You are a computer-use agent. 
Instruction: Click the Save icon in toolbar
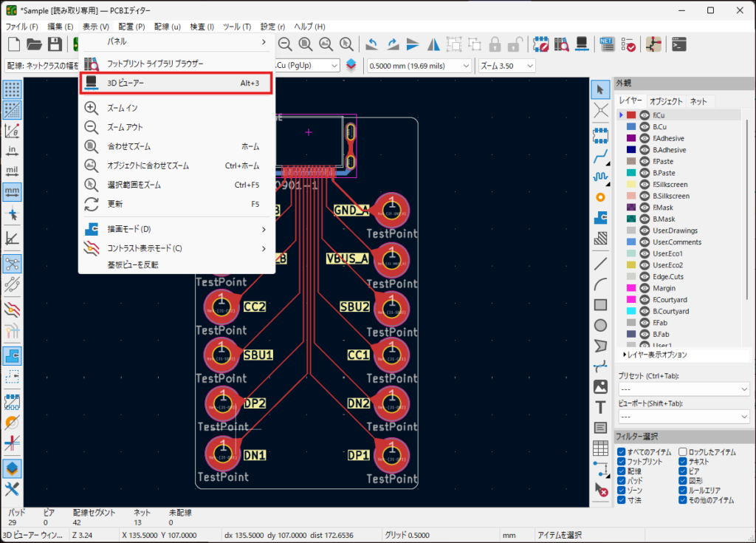[55, 44]
